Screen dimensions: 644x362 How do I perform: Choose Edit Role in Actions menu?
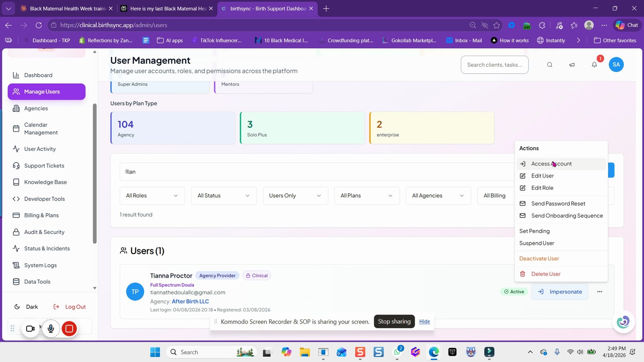[561, 188]
